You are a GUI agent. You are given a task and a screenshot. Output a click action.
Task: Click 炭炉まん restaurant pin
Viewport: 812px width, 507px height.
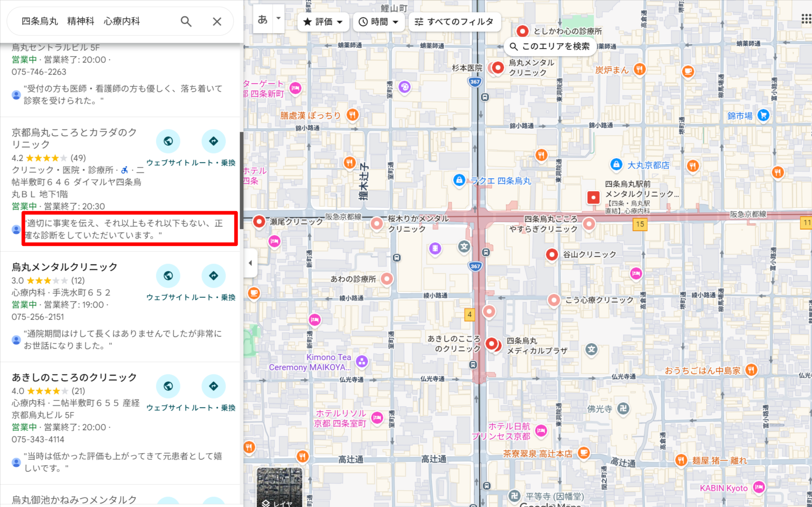coord(639,69)
